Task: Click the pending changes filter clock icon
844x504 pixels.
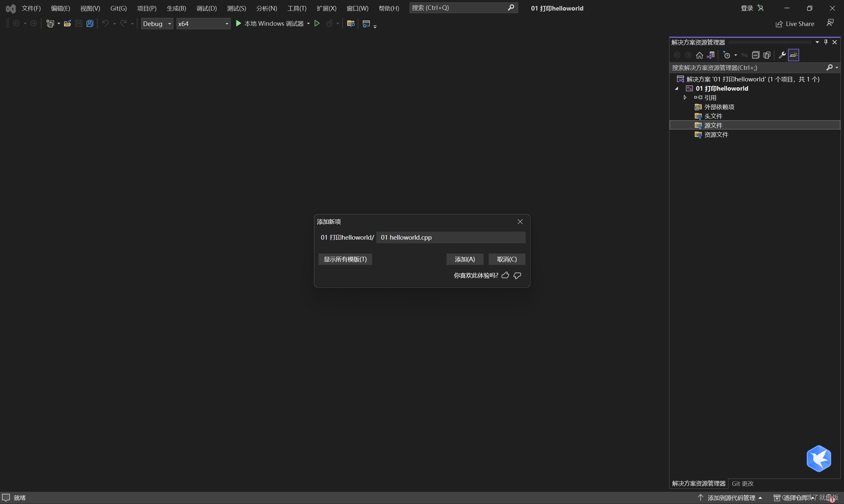Action: (727, 55)
